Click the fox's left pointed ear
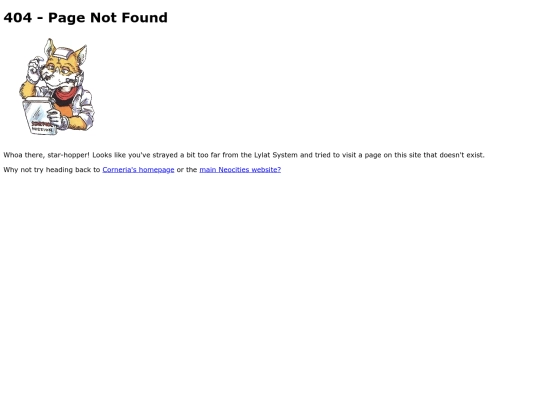Image resolution: width=540 pixels, height=405 pixels. pos(49,47)
